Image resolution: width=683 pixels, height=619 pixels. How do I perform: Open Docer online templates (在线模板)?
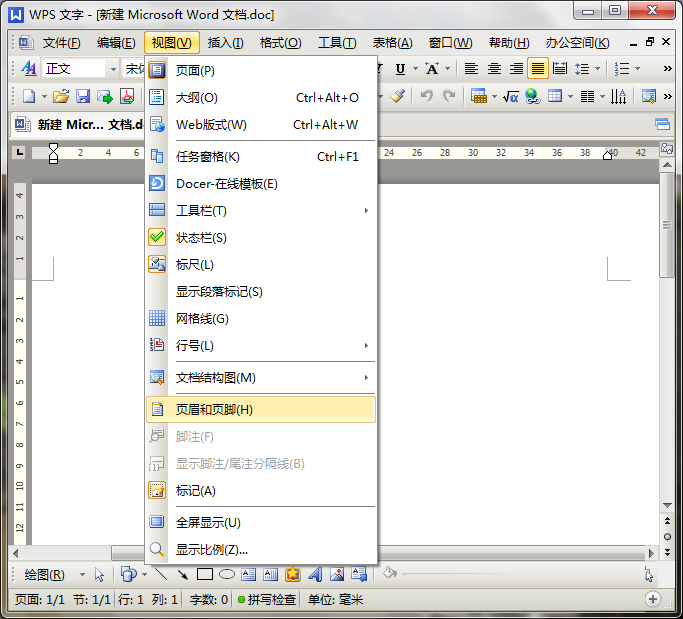pyautogui.click(x=261, y=184)
